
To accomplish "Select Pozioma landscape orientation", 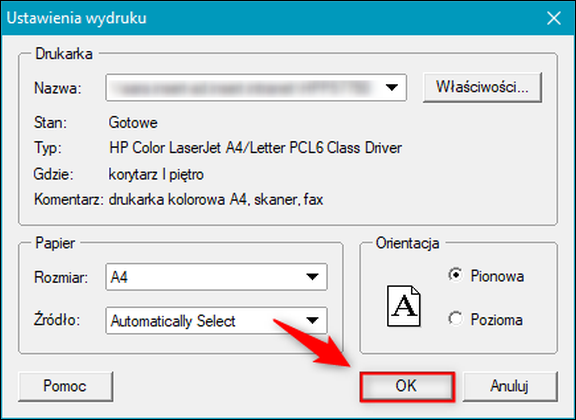I will click(456, 319).
